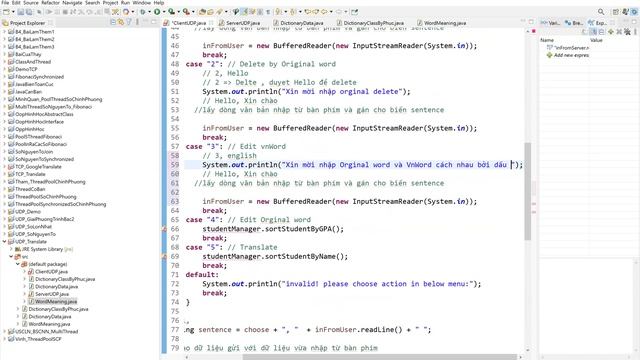This screenshot has height=360, width=640.
Task: Toggle Show Logical Structure in Expressions view
Action: coord(594,31)
